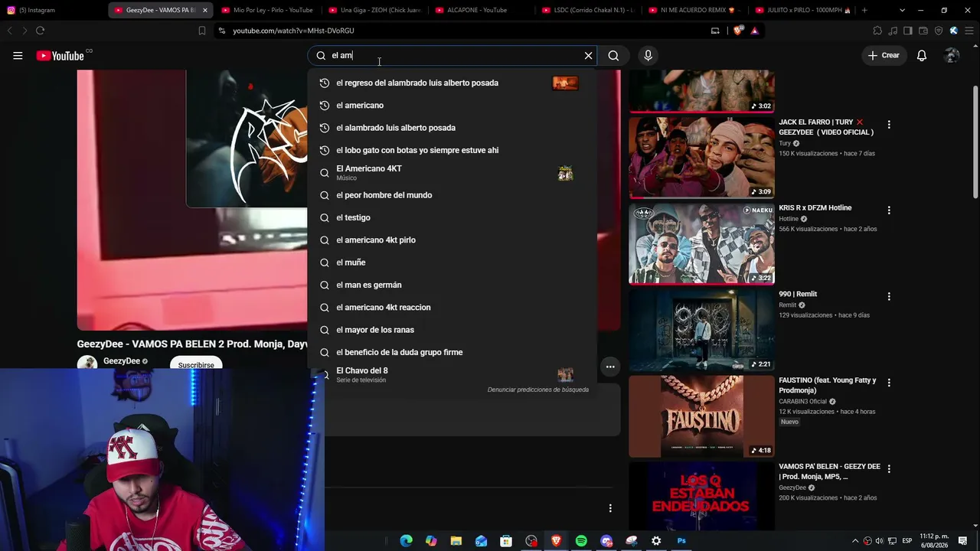Choose the "El Americano 4KT" Músico suggestion
The image size is (980, 551).
(x=452, y=173)
